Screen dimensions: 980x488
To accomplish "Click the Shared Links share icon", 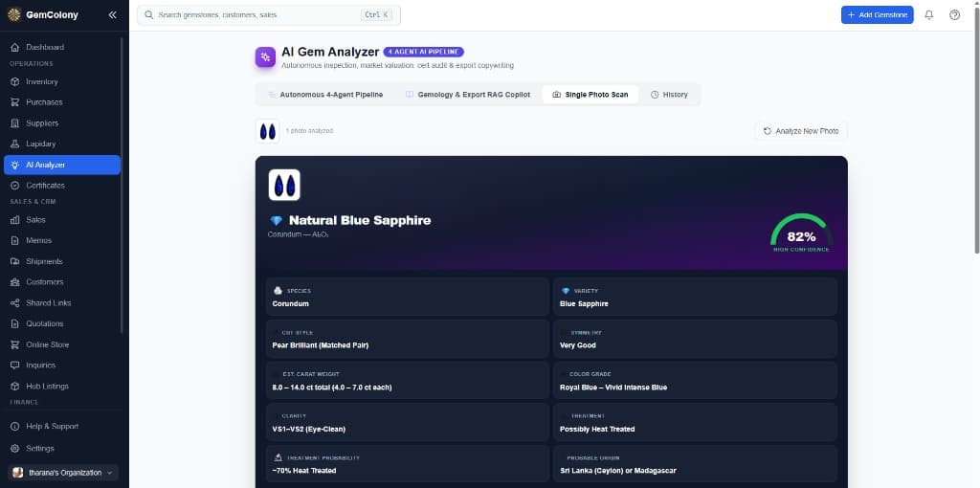I will pos(15,303).
